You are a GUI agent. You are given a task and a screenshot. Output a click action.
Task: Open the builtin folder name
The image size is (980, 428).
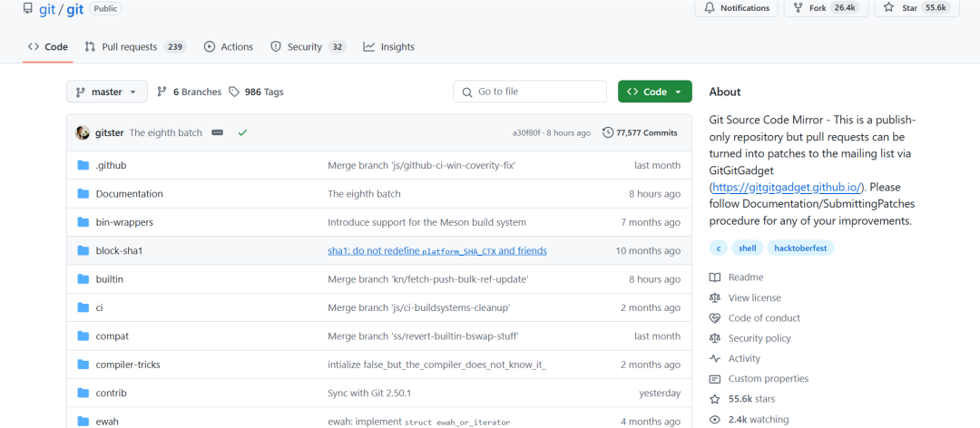[x=110, y=279]
